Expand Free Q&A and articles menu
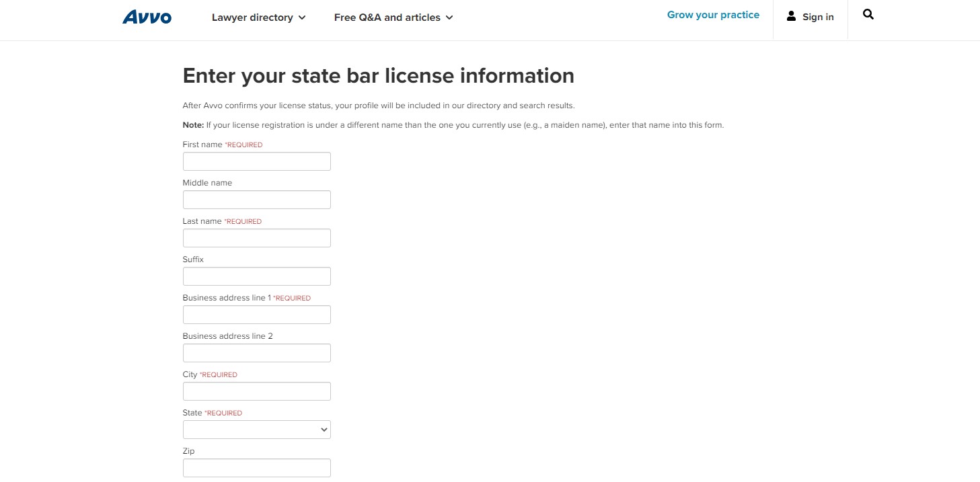This screenshot has height=482, width=980. pos(393,17)
